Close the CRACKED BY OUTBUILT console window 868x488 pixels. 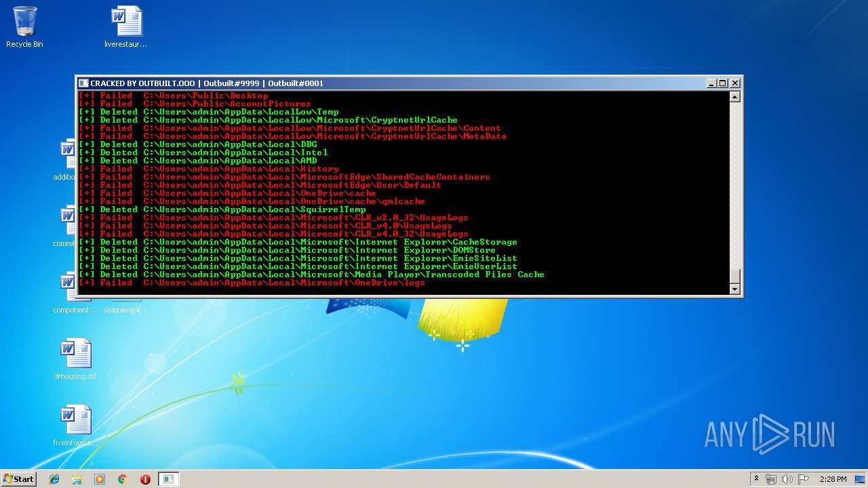coord(734,83)
